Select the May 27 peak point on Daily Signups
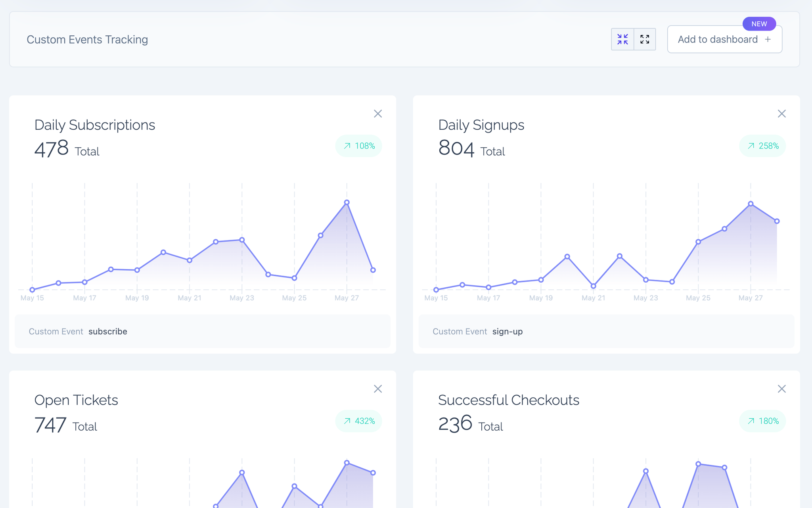Screen dimensions: 812x508 click(750, 203)
